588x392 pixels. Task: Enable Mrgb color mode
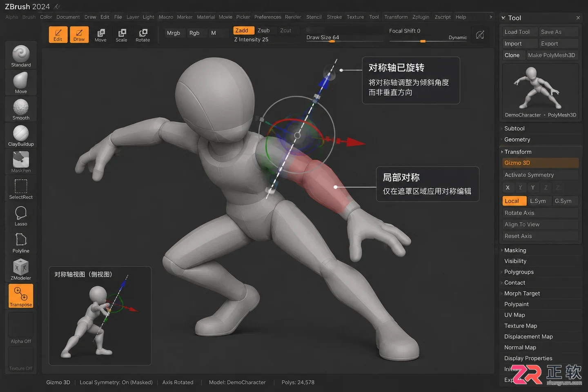[x=174, y=33]
